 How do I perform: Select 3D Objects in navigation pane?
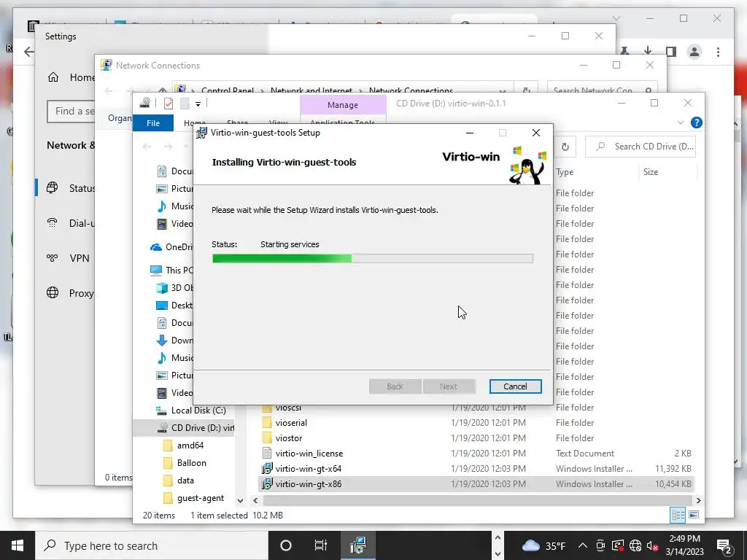coord(175,287)
